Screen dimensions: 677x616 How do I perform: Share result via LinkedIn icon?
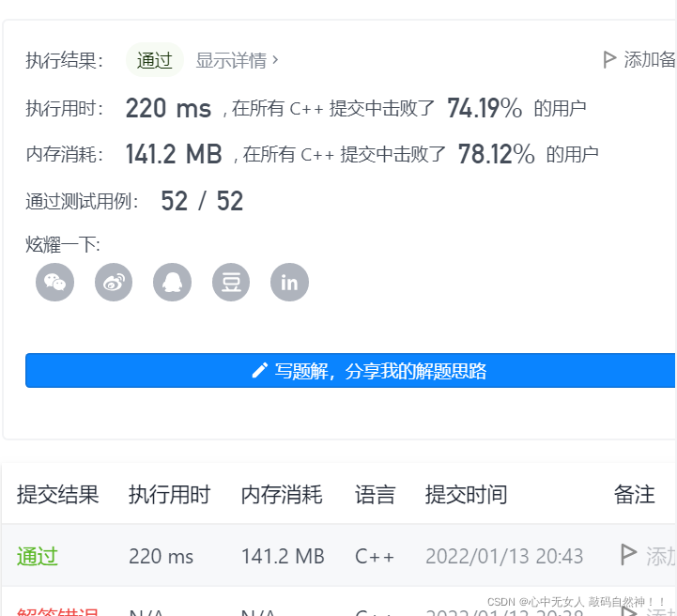point(290,283)
